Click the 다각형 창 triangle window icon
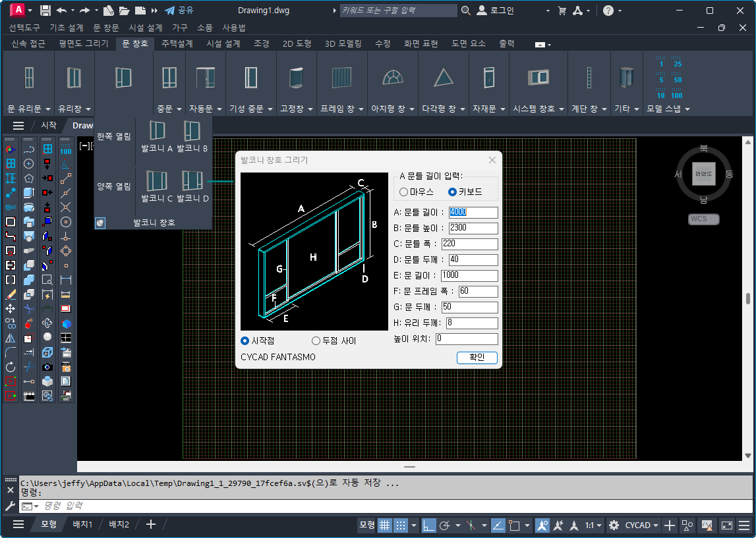 tap(444, 78)
